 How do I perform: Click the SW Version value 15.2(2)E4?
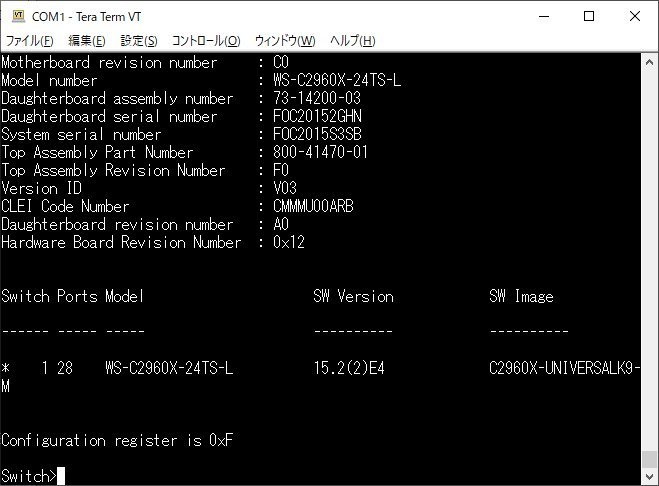coord(349,368)
